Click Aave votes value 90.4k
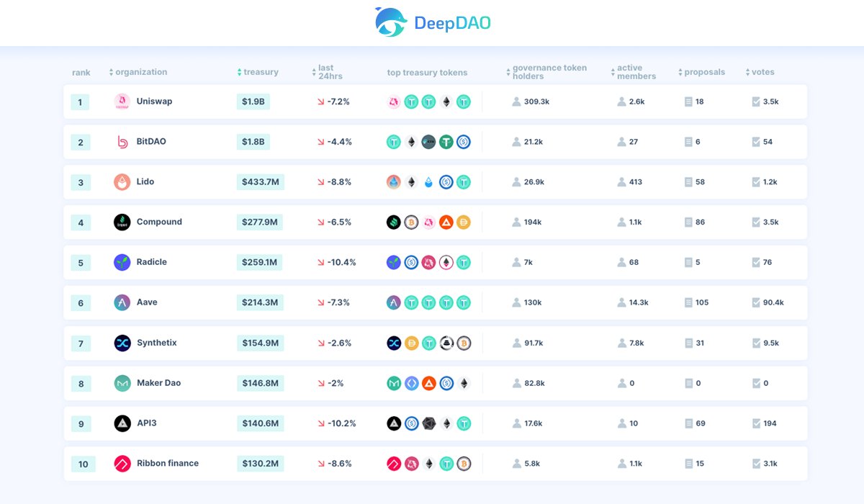864x504 pixels. tap(773, 303)
